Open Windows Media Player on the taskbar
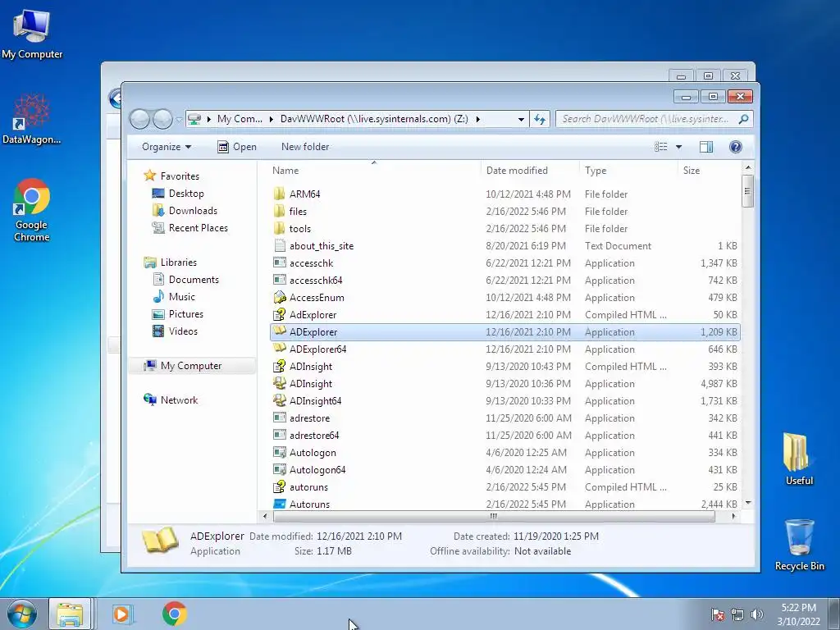The width and height of the screenshot is (840, 630). click(x=122, y=614)
